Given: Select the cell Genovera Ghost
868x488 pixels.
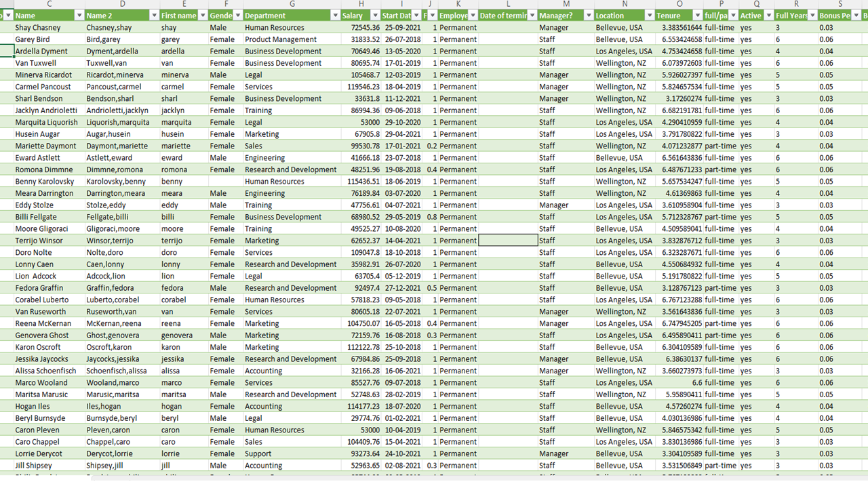Looking at the screenshot, I should [x=49, y=335].
